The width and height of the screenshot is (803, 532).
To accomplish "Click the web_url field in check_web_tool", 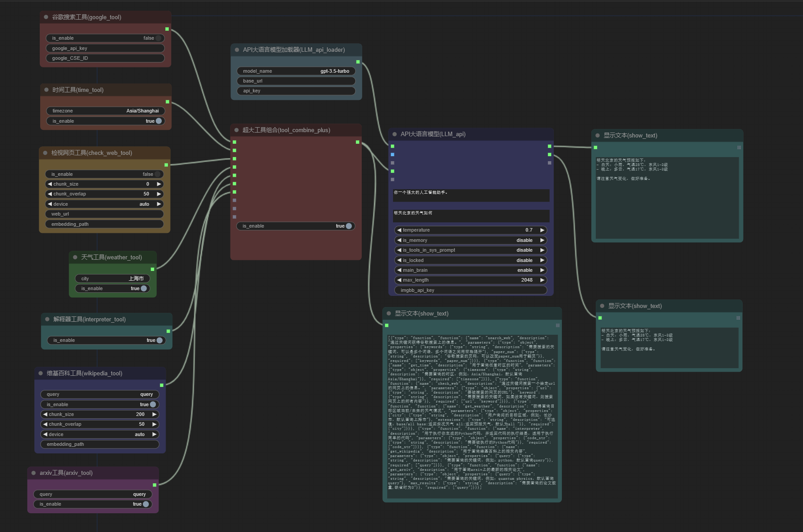I will pyautogui.click(x=105, y=214).
